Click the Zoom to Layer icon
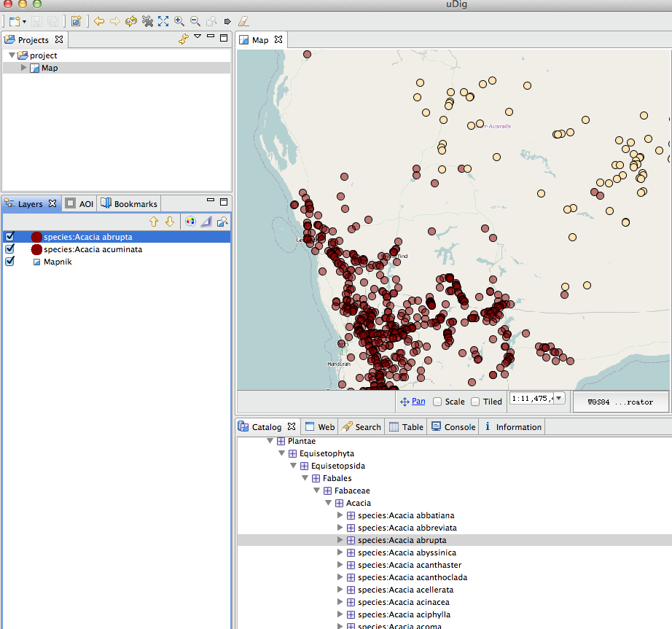Viewport: 672px width, 629px height. (x=223, y=222)
